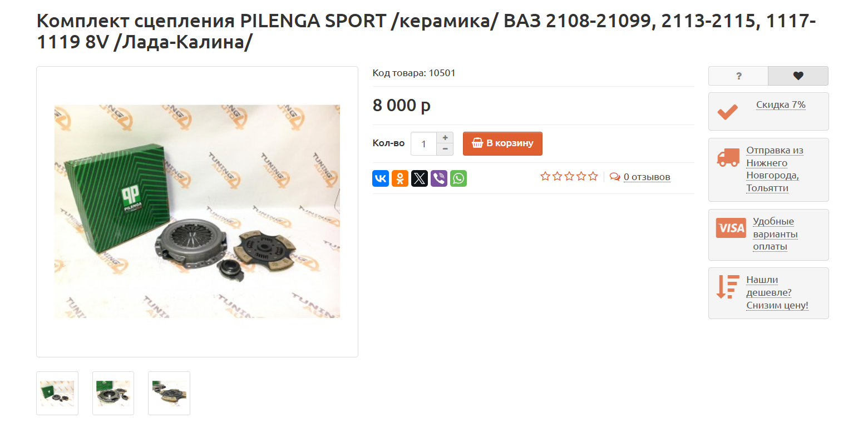Viewport: 868px width, 428px height.
Task: Share on X (Twitter) icon
Action: click(420, 178)
